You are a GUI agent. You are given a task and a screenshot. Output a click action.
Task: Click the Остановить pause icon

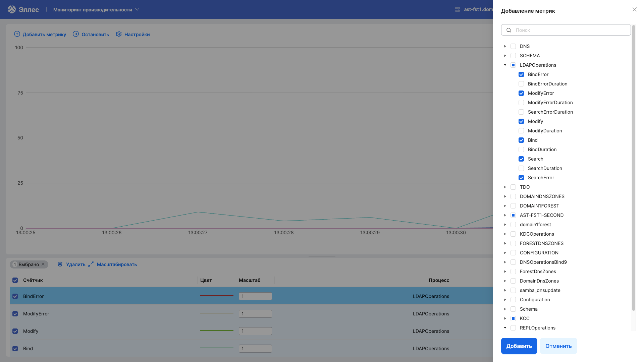pos(76,34)
